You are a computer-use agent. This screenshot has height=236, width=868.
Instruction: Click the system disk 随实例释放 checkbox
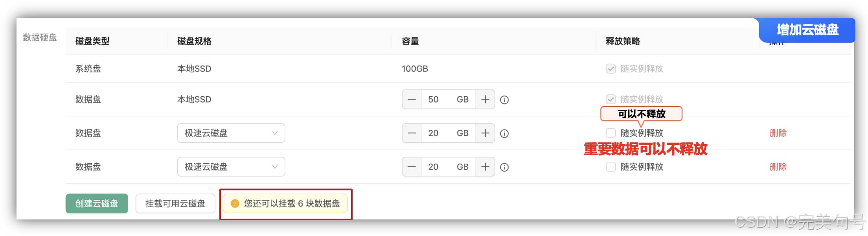click(x=611, y=69)
